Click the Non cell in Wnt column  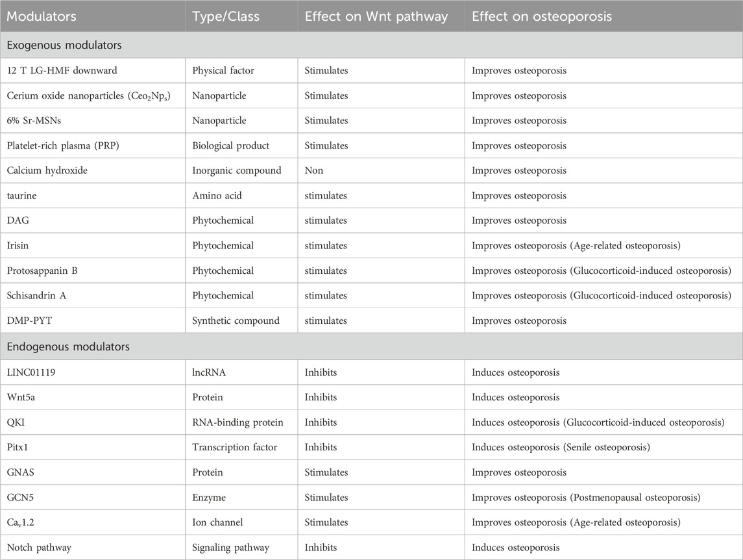[314, 171]
